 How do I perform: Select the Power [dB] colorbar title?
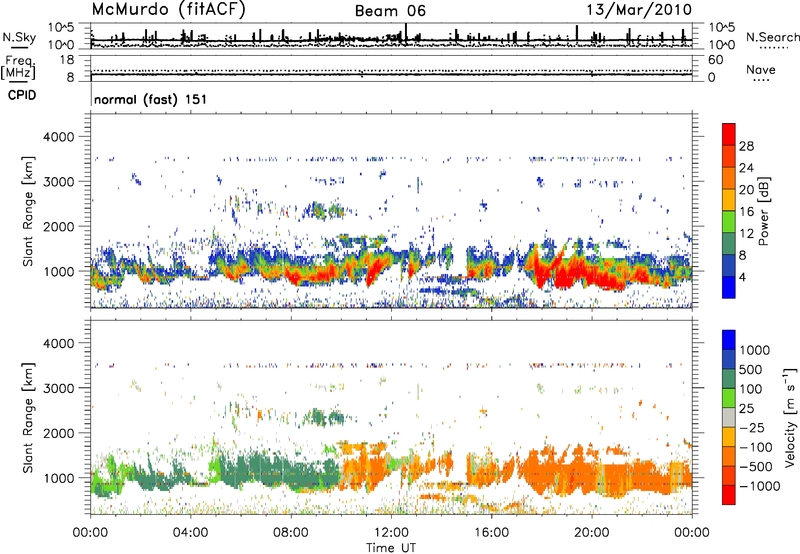click(763, 211)
